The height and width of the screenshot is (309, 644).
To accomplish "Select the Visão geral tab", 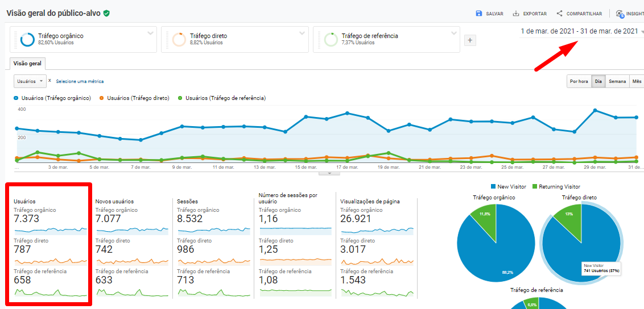I will (28, 64).
